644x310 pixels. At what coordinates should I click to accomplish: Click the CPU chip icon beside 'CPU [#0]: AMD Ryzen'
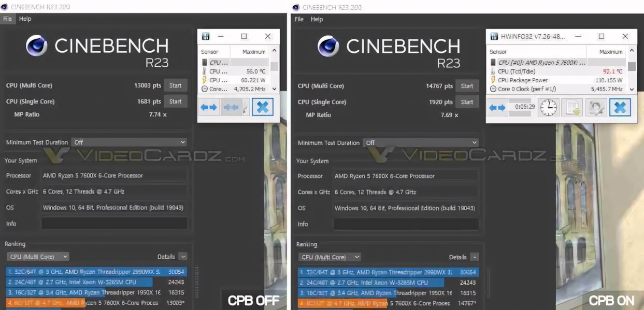pos(493,63)
